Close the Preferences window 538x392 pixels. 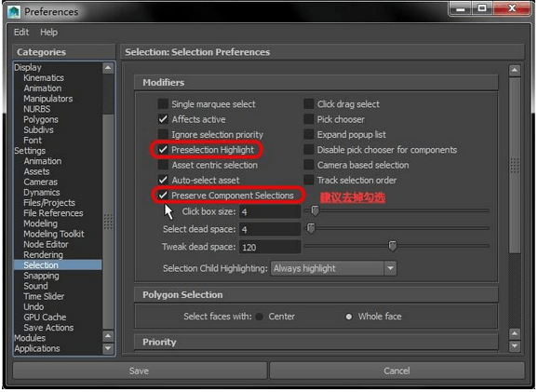pos(512,8)
